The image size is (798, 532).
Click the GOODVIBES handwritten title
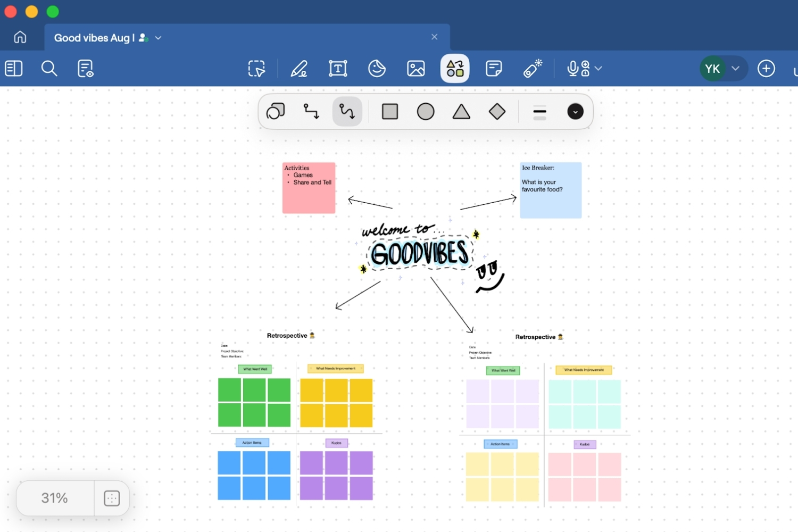point(420,253)
